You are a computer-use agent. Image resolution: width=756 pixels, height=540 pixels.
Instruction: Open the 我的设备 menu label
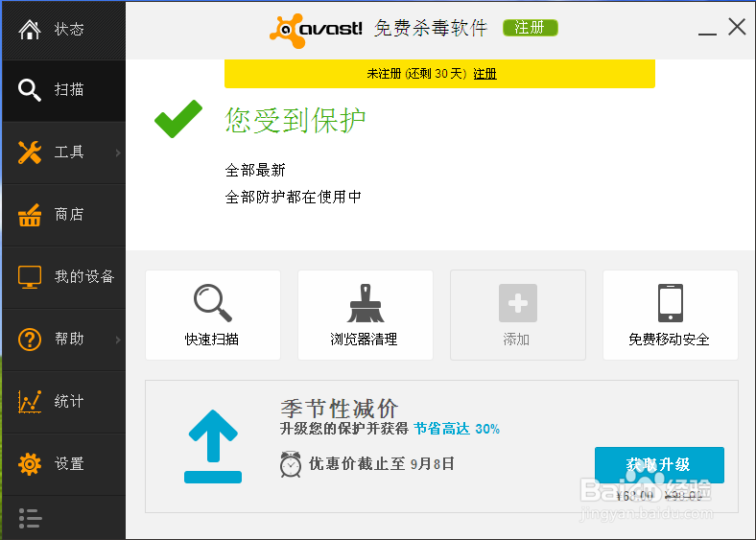click(x=84, y=276)
